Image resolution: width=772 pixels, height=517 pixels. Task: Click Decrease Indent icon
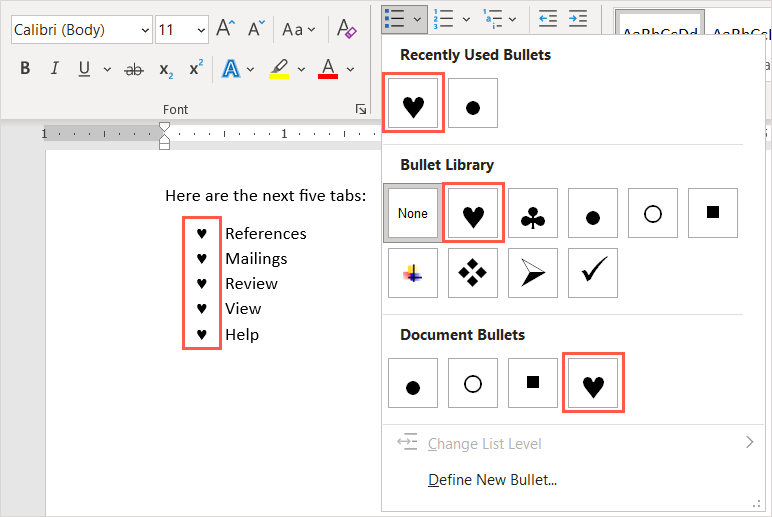pyautogui.click(x=547, y=19)
